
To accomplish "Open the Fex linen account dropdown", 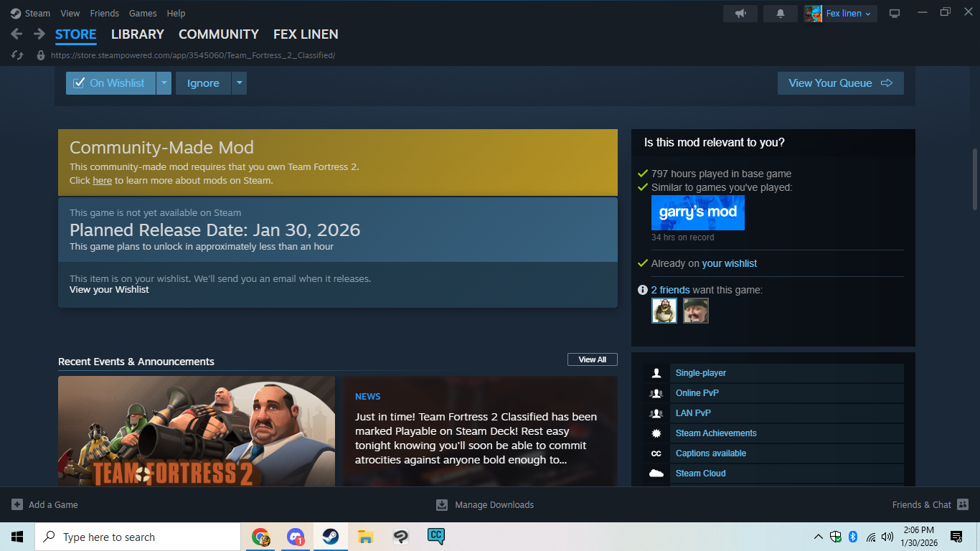I will click(x=841, y=14).
